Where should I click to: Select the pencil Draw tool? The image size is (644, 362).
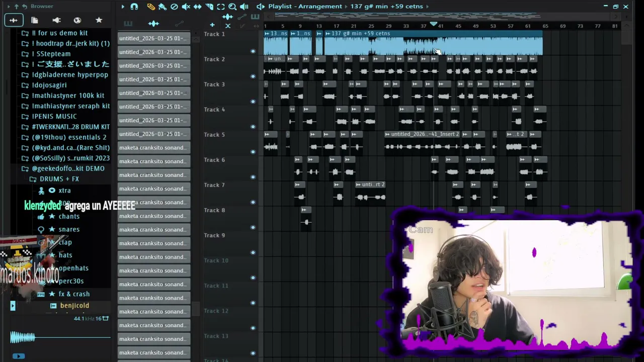151,7
